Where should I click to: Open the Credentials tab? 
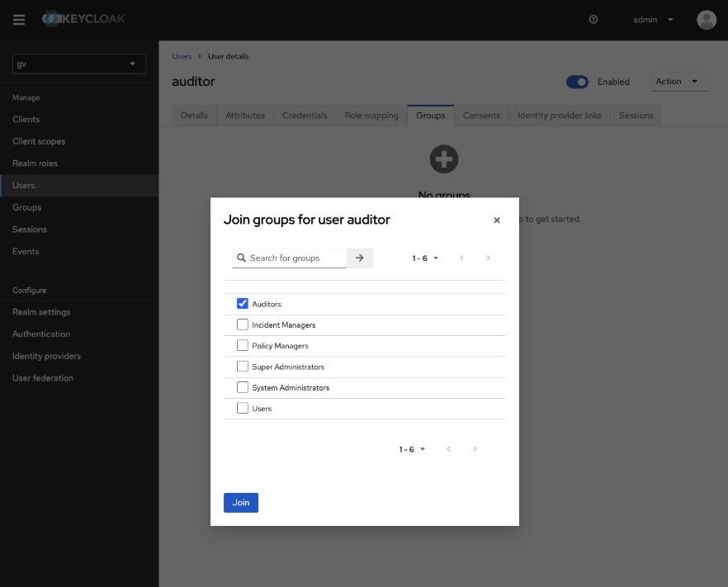click(x=305, y=116)
